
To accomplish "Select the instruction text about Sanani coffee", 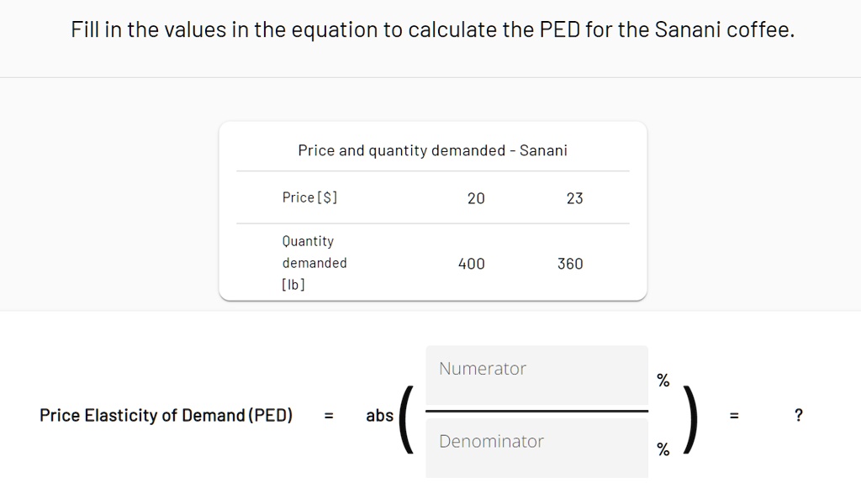I will pyautogui.click(x=433, y=29).
